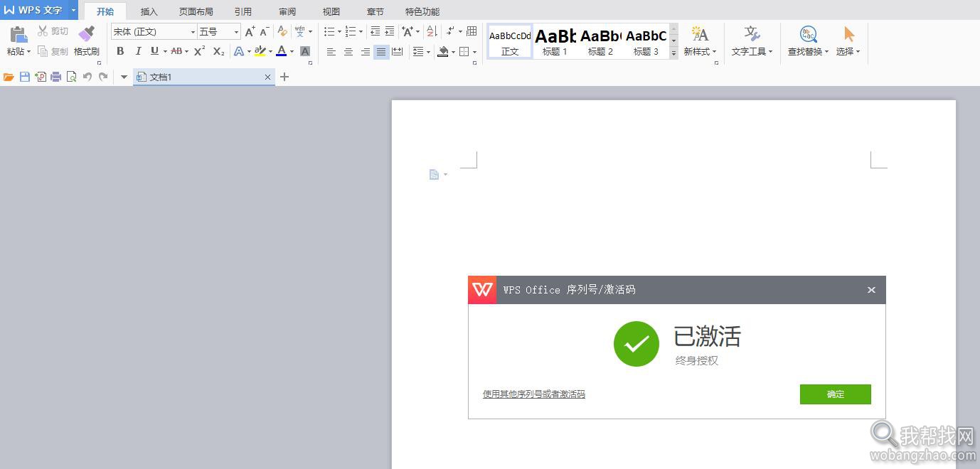Image resolution: width=980 pixels, height=469 pixels.
Task: Switch to the 插入 (Insert) tab
Action: click(149, 11)
